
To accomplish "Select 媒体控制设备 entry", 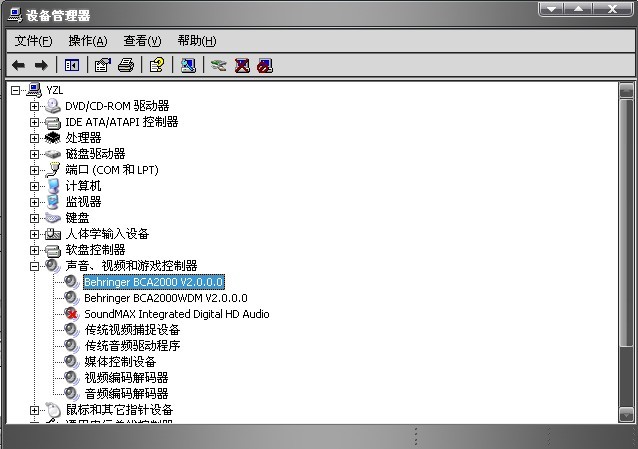I will [120, 361].
